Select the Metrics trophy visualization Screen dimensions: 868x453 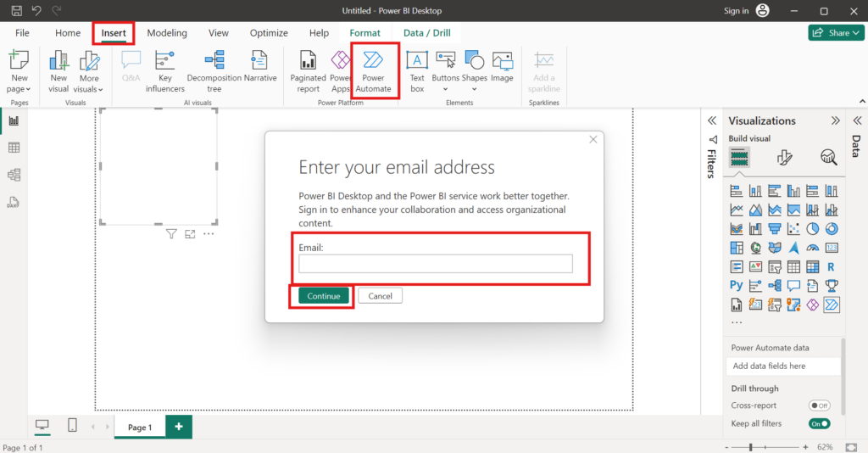[832, 286]
